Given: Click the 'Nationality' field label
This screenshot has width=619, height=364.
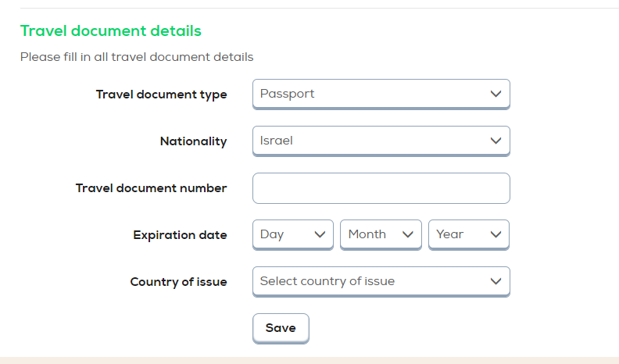Looking at the screenshot, I should pos(193,141).
